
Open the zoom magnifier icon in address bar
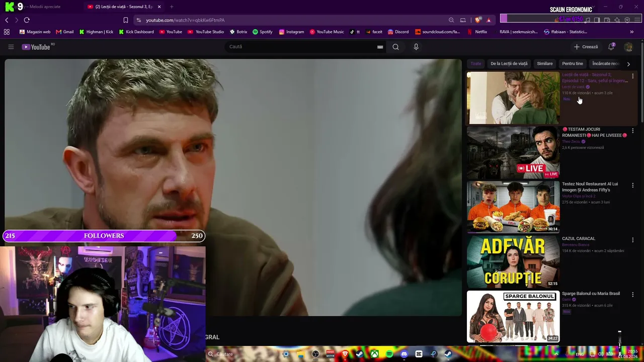click(451, 20)
